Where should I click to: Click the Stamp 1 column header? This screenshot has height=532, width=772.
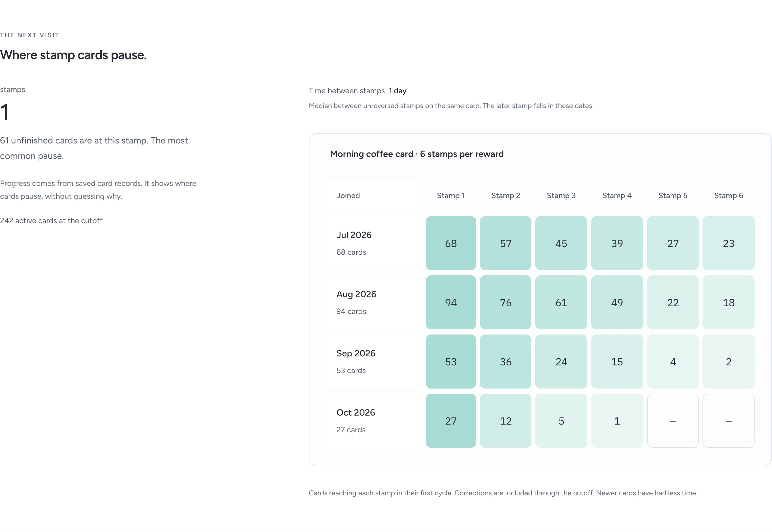[451, 195]
